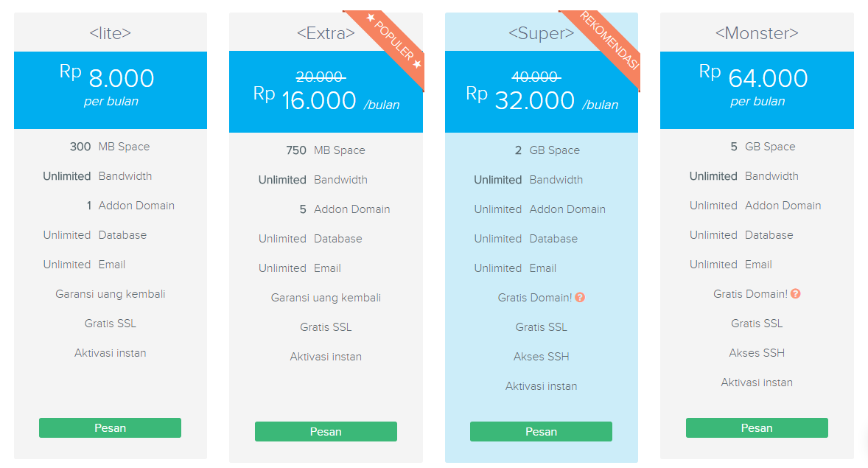Select the <lite> plan title
The width and height of the screenshot is (868, 468).
click(x=111, y=33)
